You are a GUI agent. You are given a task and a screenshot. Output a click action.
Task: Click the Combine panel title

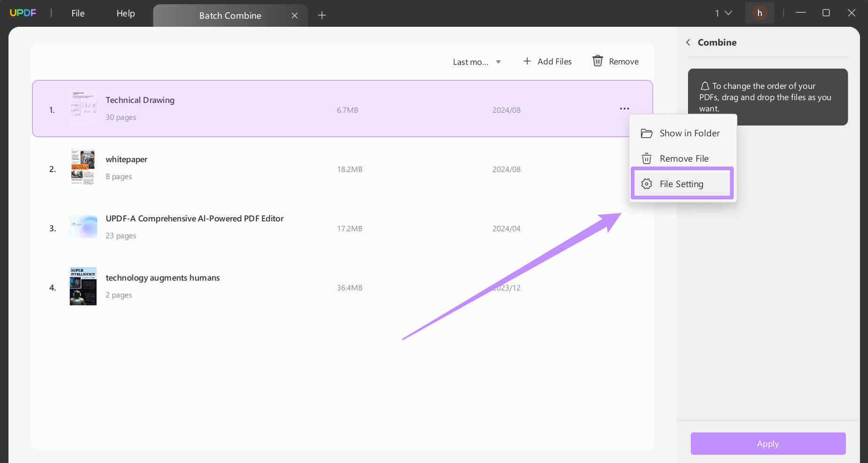pyautogui.click(x=717, y=42)
